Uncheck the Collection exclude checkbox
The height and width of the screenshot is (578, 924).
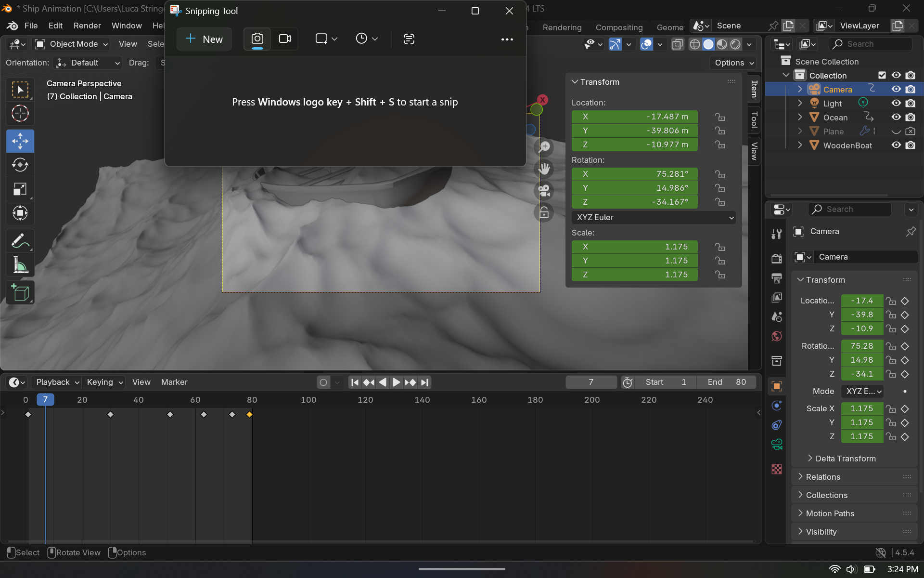pos(882,75)
